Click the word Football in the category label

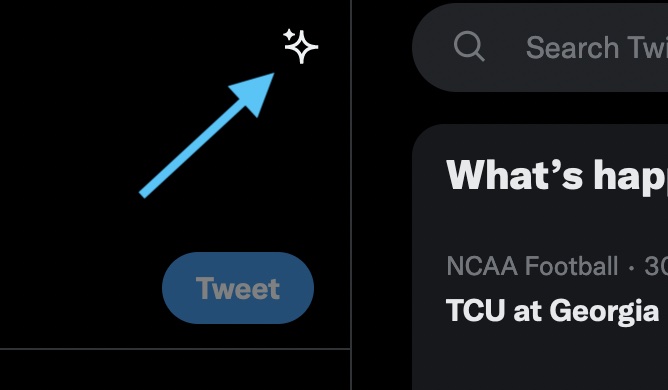pos(572,266)
